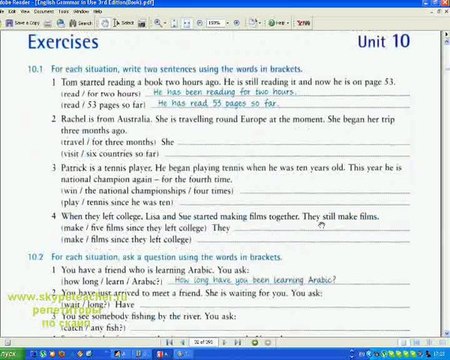Click the Skype icon in quick launch
Image resolution: width=450 pixels, height=360 pixels.
pos(43,354)
